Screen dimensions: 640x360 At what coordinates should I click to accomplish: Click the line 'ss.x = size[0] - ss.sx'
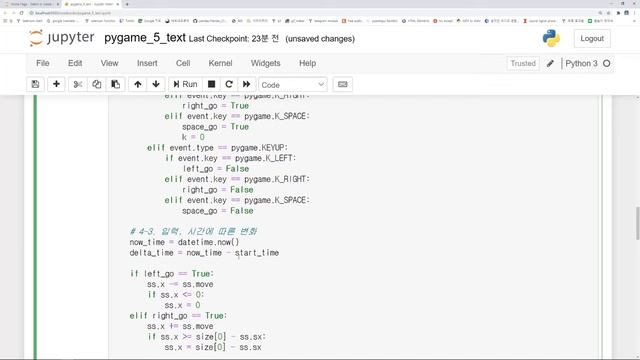coord(213,347)
